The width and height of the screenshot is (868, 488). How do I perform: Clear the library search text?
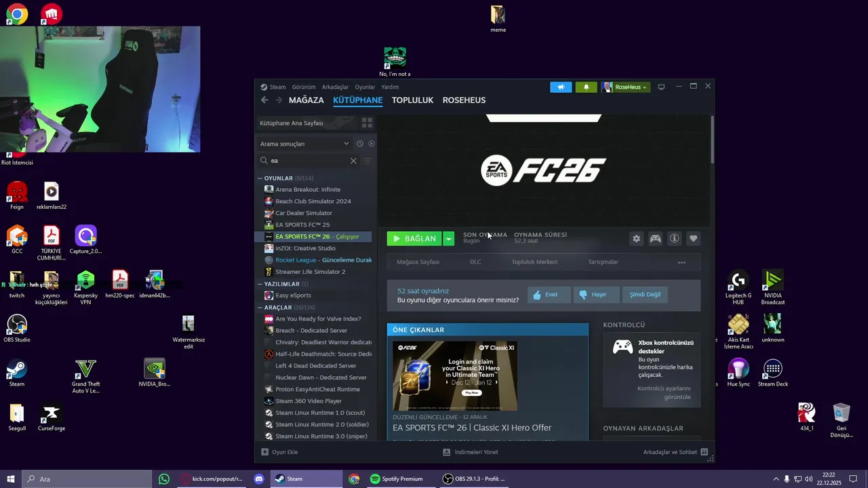tap(353, 161)
